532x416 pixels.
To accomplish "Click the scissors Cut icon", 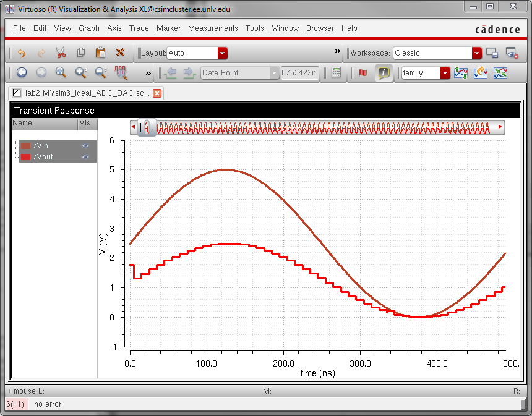I will (x=61, y=53).
